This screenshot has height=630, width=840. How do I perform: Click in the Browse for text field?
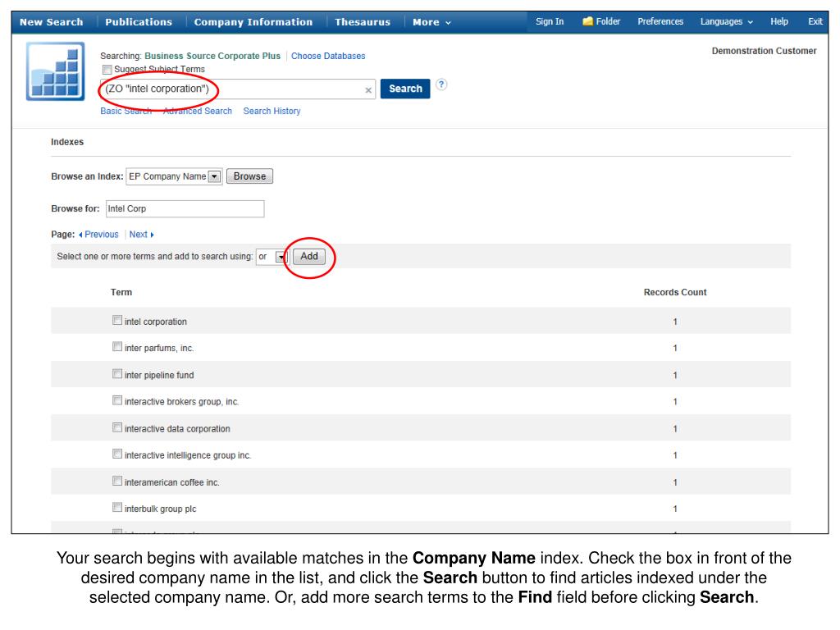point(184,208)
